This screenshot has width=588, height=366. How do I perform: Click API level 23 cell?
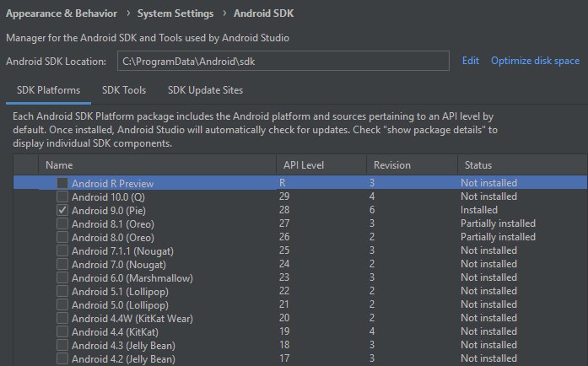click(x=284, y=277)
